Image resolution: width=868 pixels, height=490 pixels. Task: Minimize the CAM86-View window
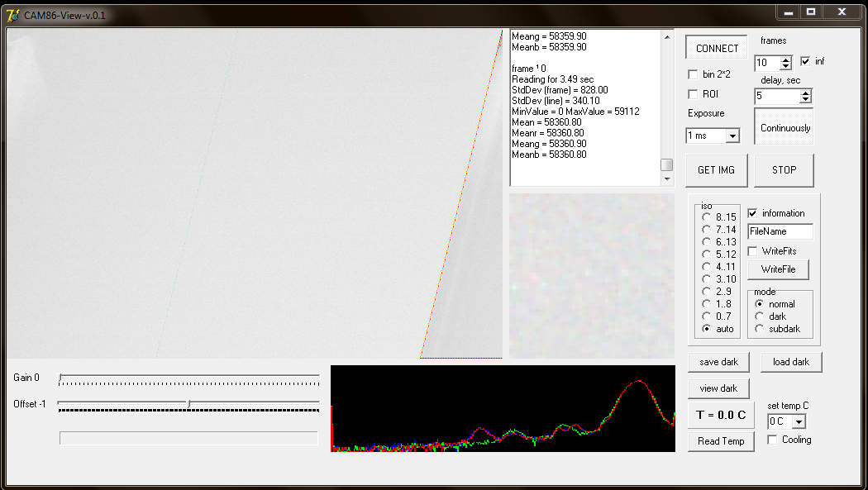(x=789, y=12)
